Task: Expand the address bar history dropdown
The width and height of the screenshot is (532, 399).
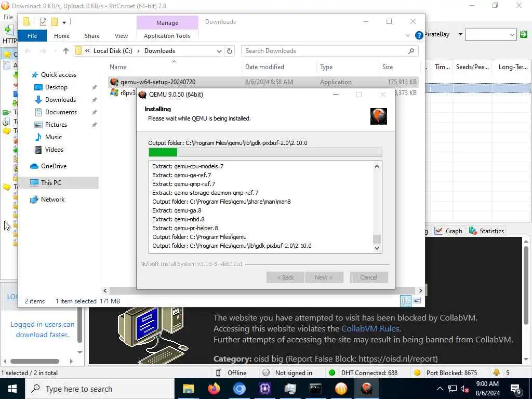Action: coord(219,51)
